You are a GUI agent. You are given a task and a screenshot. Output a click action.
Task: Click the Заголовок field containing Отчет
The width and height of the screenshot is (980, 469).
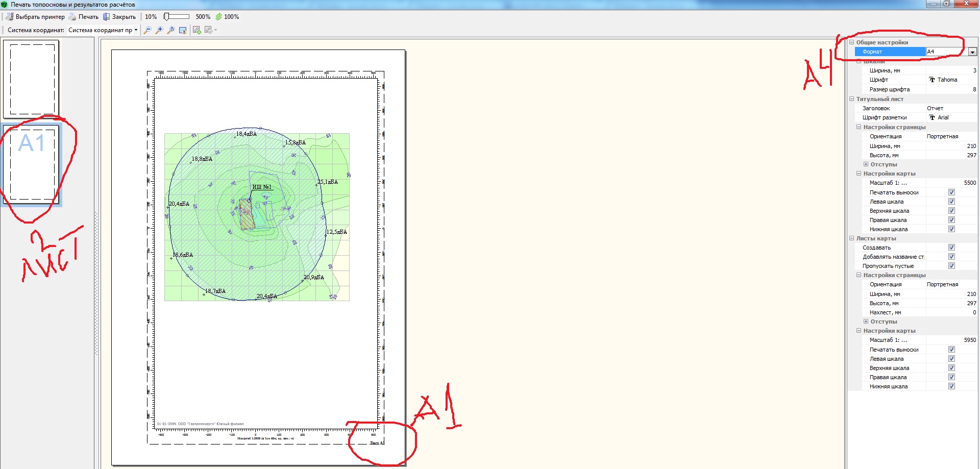click(950, 108)
